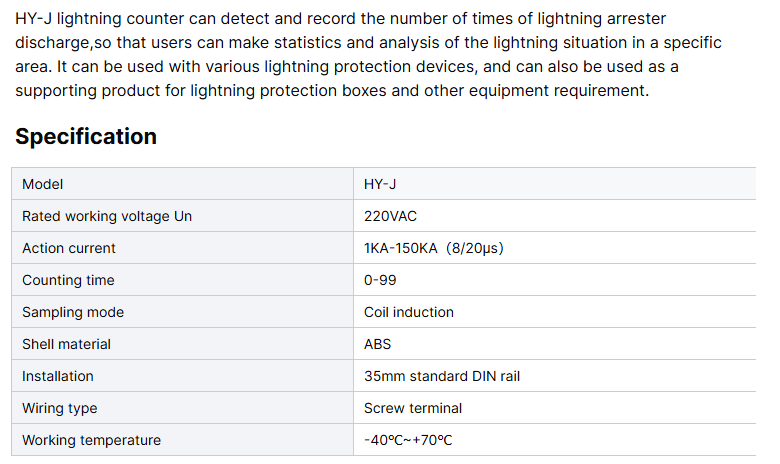This screenshot has width=780, height=464.
Task: Click the Coil induction value cell
Action: pyautogui.click(x=409, y=312)
